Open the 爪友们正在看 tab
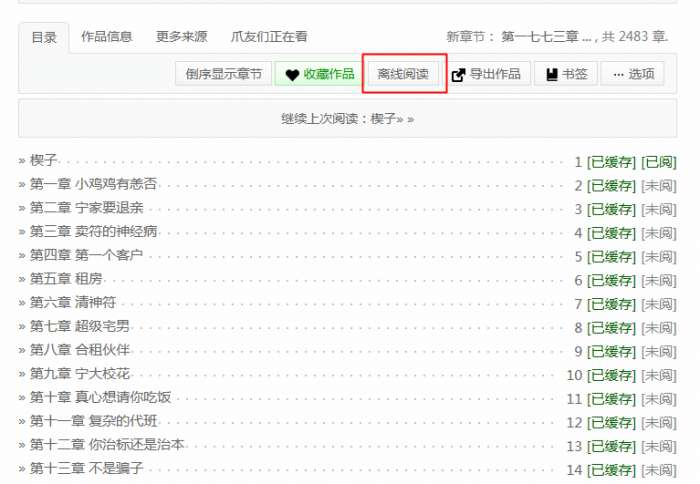The height and width of the screenshot is (484, 700). point(269,36)
